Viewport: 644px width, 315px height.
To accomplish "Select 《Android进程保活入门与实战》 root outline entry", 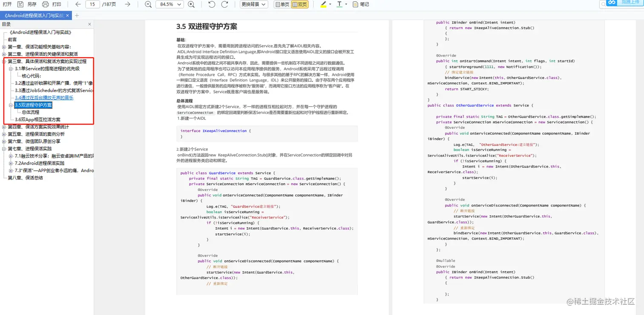I will pos(40,32).
